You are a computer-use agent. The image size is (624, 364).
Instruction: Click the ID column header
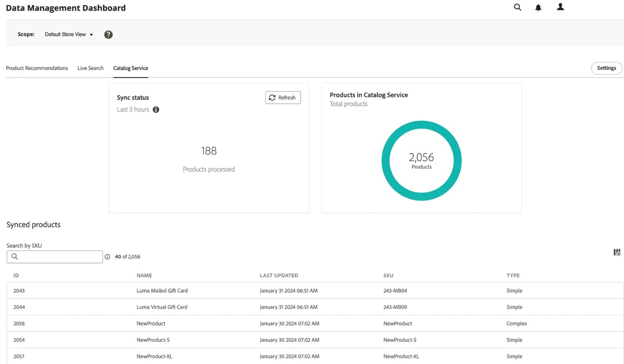(16, 275)
